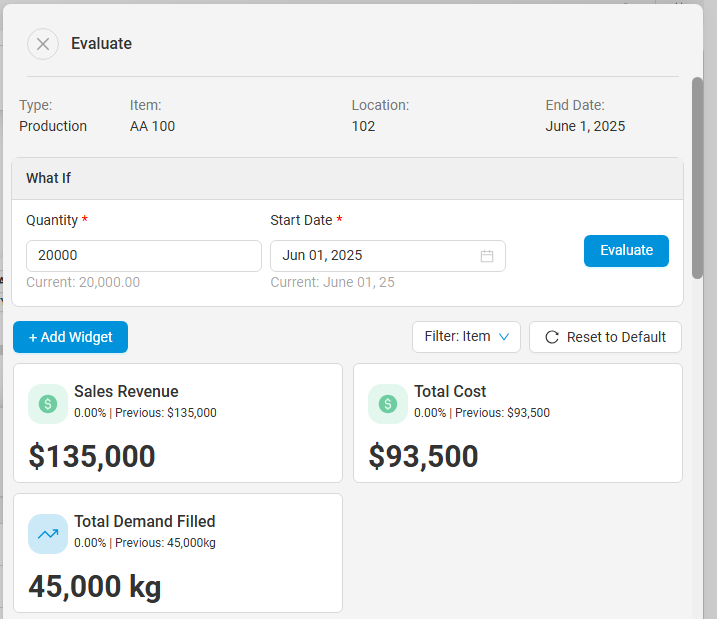Click the vertical scrollbar thumb
Viewport: 717px width, 619px height.
[697, 178]
